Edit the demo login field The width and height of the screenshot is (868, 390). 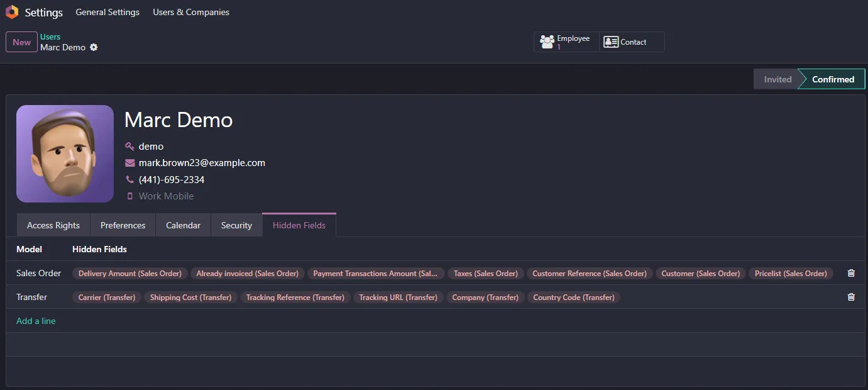(151, 146)
